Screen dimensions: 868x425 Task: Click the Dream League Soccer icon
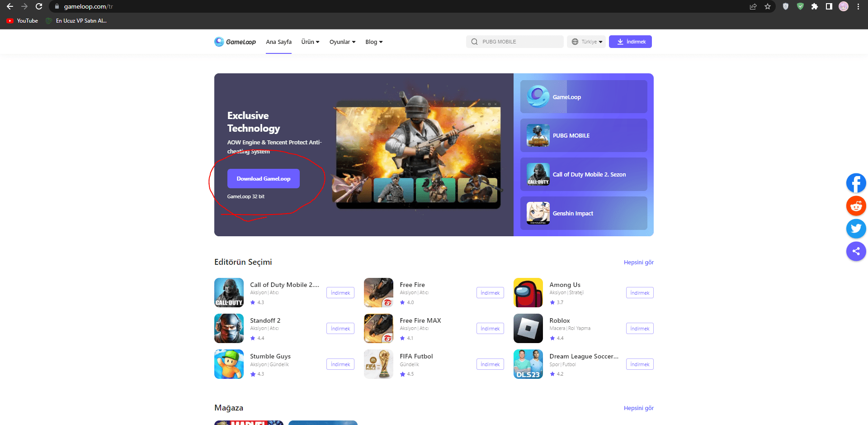[x=528, y=364]
